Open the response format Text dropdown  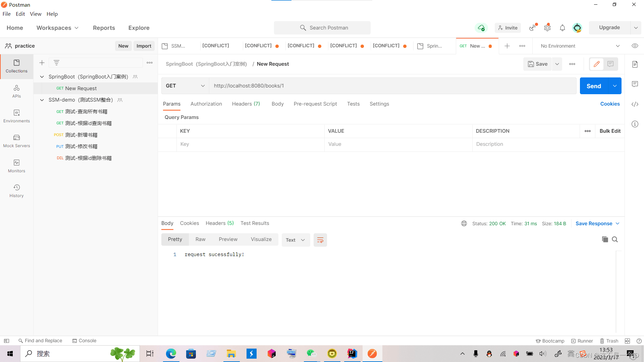[x=296, y=240]
